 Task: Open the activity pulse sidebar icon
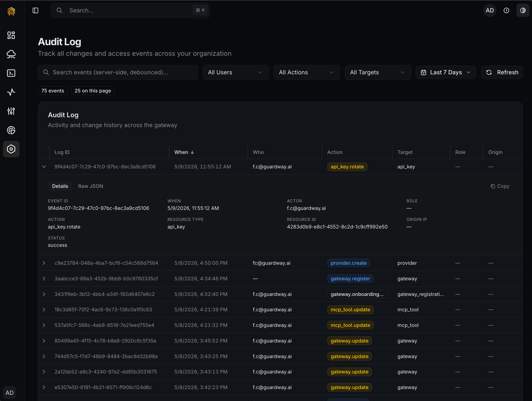coord(11,92)
